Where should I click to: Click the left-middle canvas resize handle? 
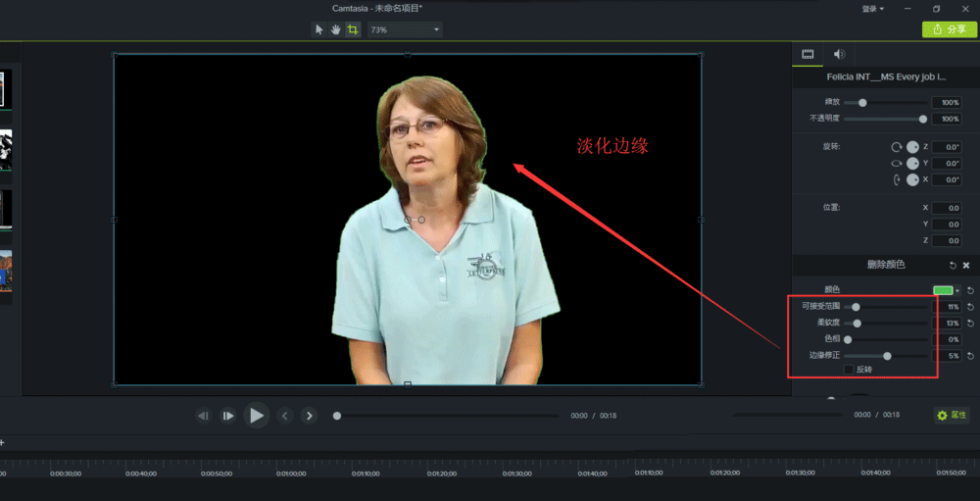(x=114, y=220)
